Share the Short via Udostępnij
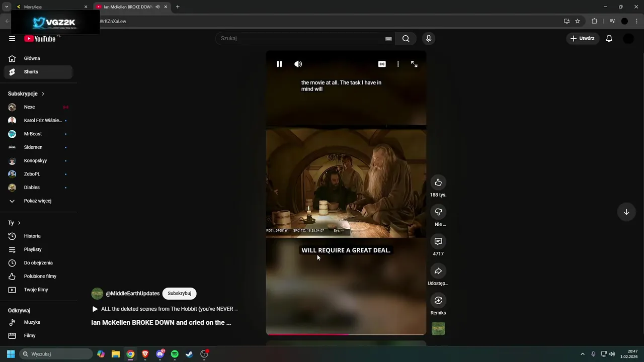The height and width of the screenshot is (362, 644). pyautogui.click(x=438, y=271)
